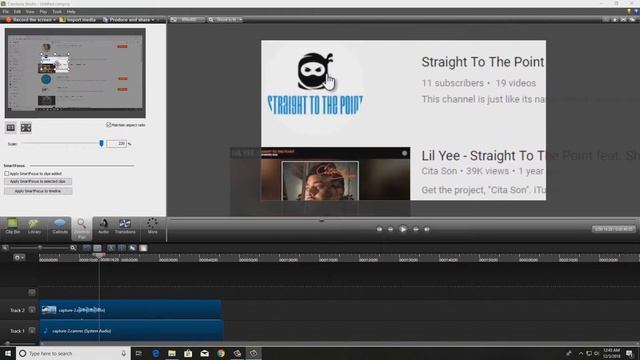Click the preview time display
640x360 pixels.
click(613, 229)
